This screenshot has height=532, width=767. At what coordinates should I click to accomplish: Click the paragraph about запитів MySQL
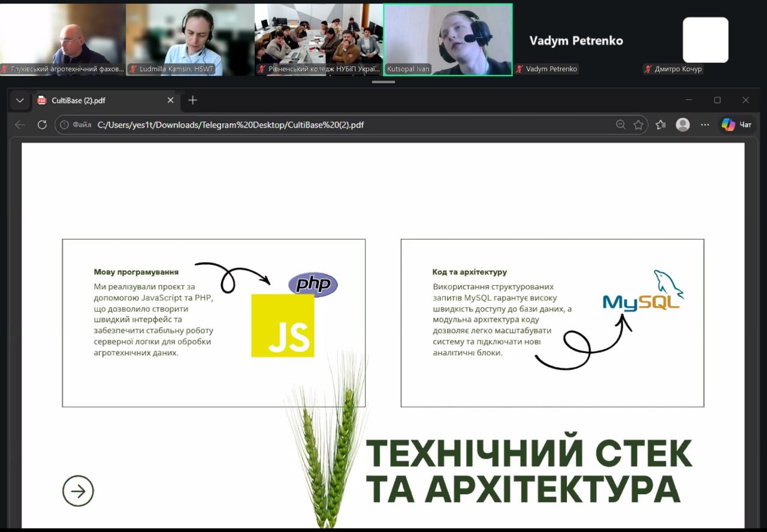point(502,320)
